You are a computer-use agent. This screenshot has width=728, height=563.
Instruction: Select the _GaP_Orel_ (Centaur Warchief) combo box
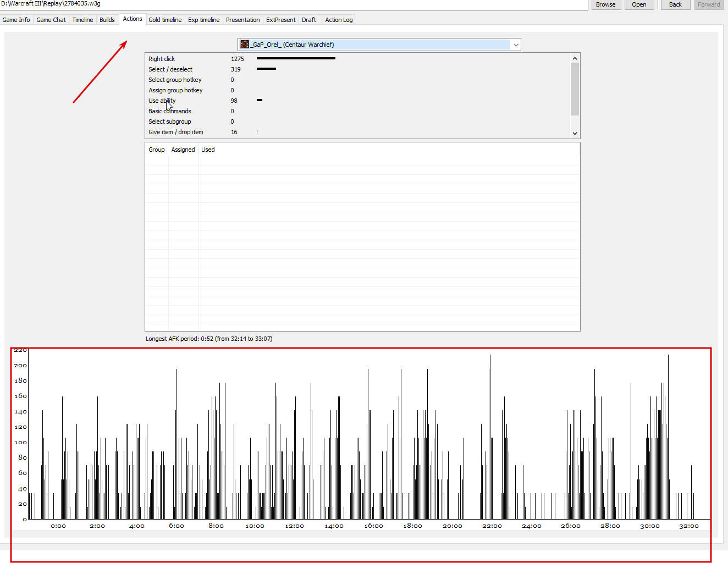tap(379, 45)
